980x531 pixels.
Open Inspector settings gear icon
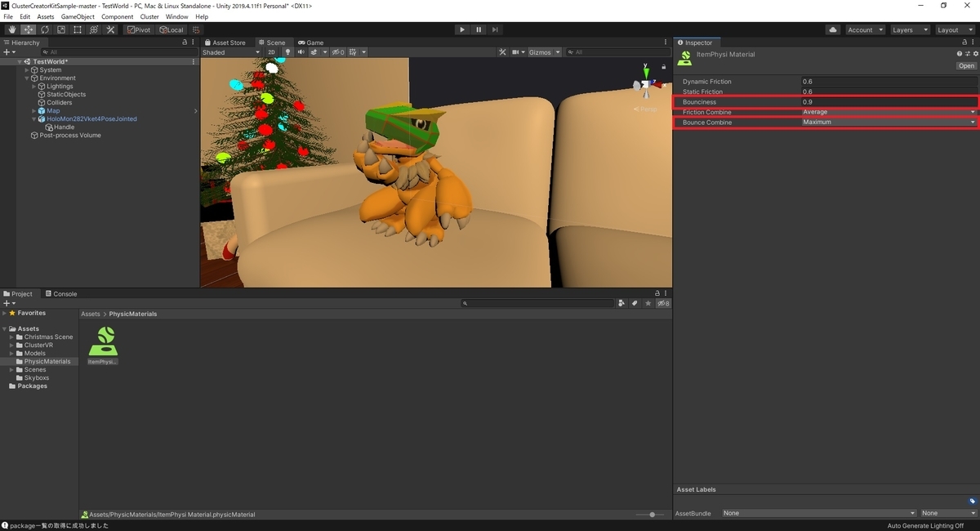975,54
